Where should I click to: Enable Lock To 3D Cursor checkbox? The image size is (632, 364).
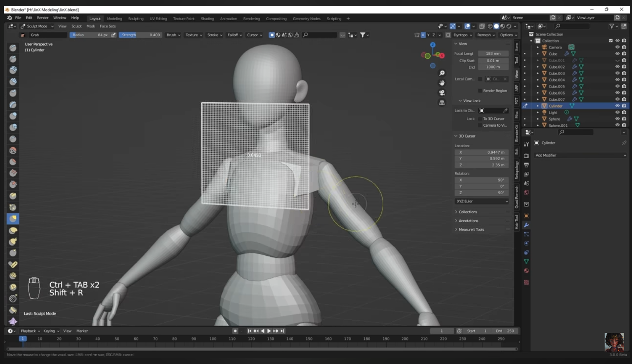(x=480, y=119)
